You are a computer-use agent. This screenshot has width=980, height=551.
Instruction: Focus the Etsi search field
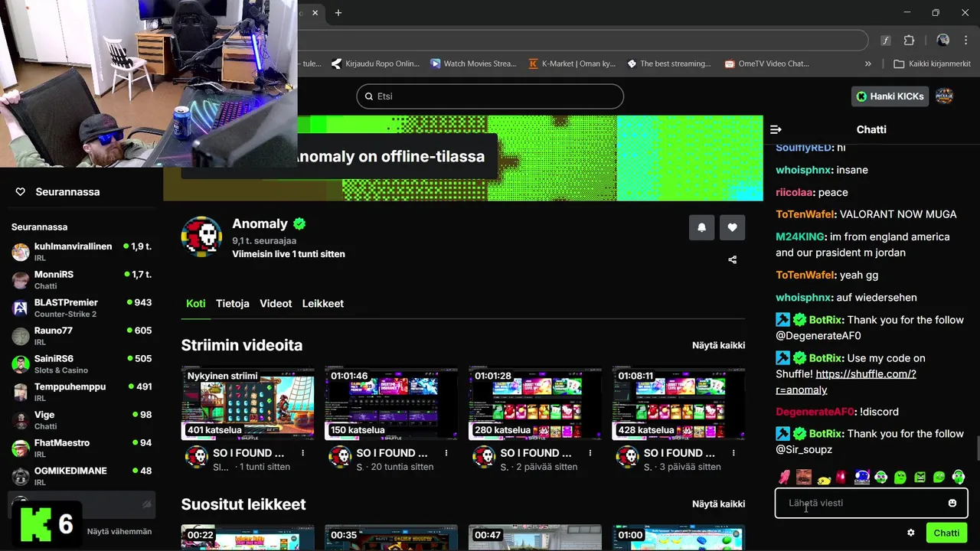490,96
